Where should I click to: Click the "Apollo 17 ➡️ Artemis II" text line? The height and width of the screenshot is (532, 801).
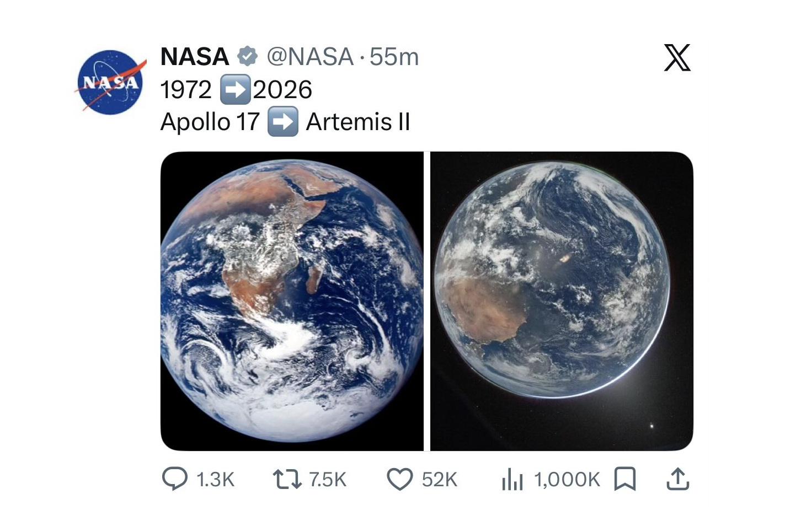(285, 122)
